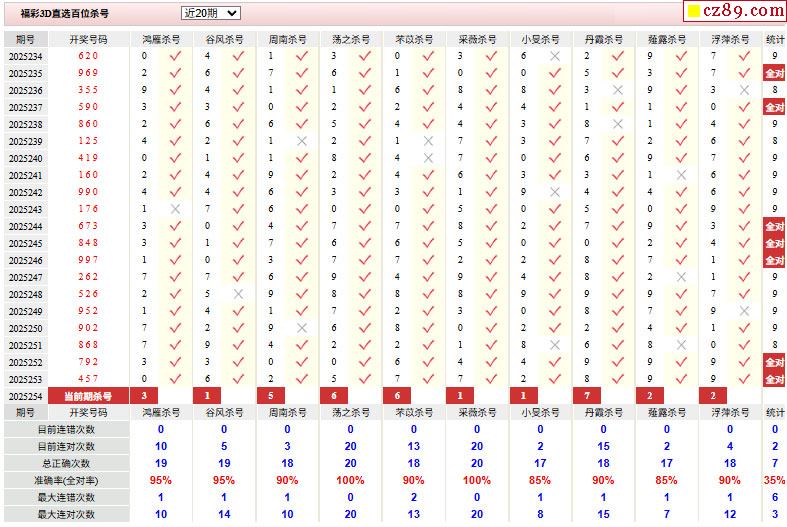Click the 最大连对次数 row label

[66, 514]
